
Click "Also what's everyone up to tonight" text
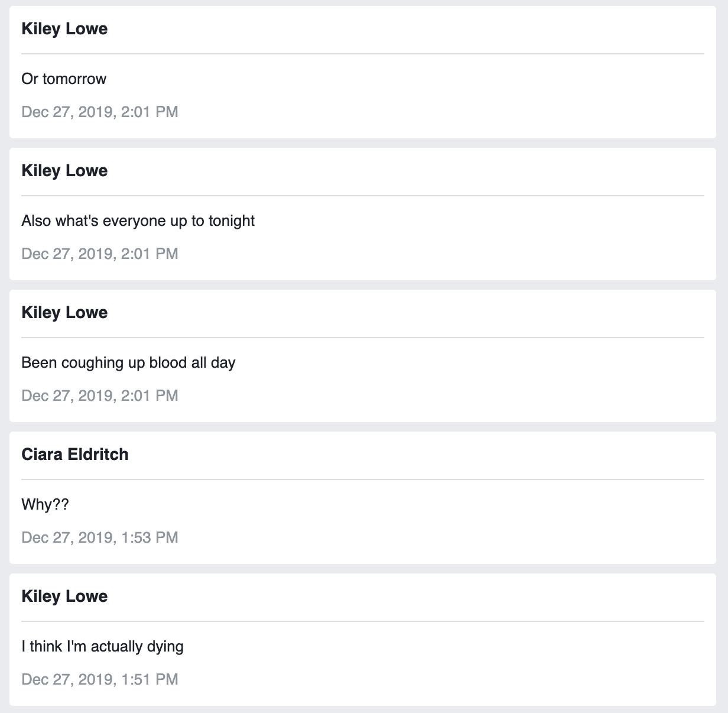coord(138,221)
